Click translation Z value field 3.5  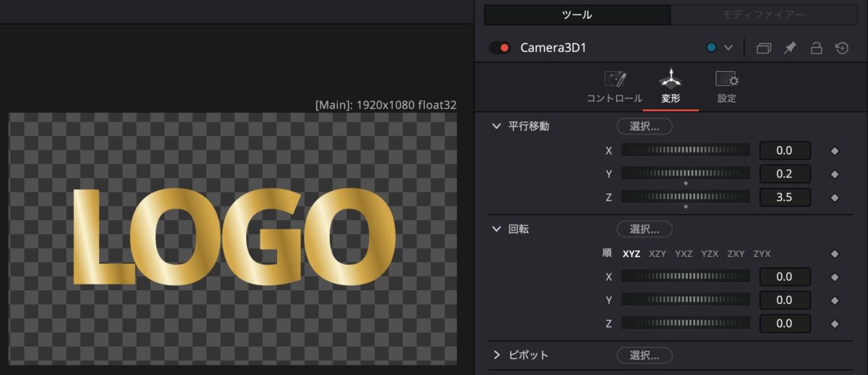click(785, 197)
